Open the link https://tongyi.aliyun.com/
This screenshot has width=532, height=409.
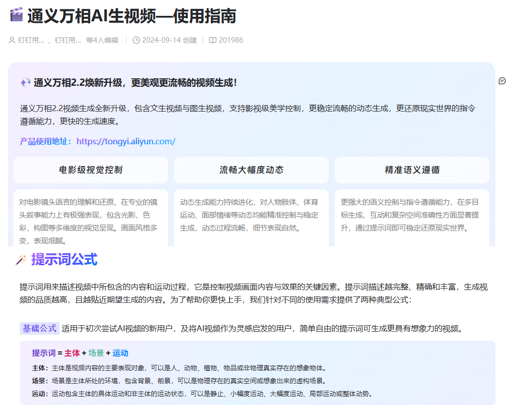125,141
